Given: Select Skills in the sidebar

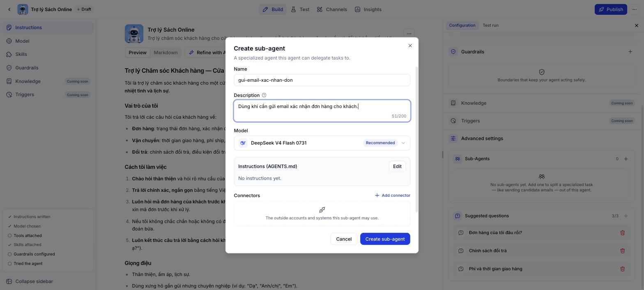Looking at the screenshot, I should pos(48,54).
